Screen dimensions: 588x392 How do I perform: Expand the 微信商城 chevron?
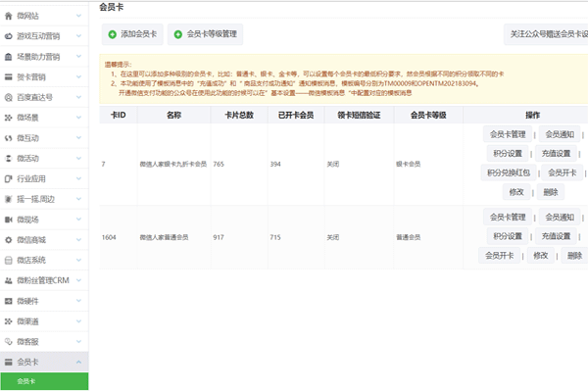[x=78, y=240]
